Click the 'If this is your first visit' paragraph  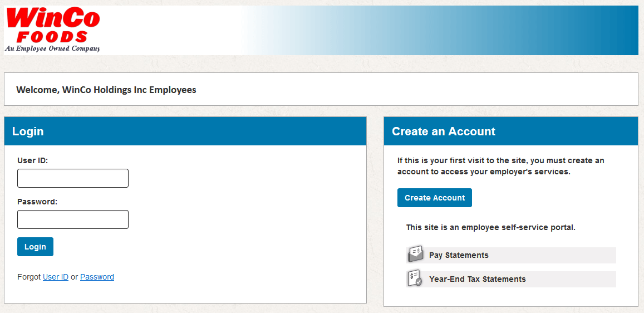pos(500,166)
